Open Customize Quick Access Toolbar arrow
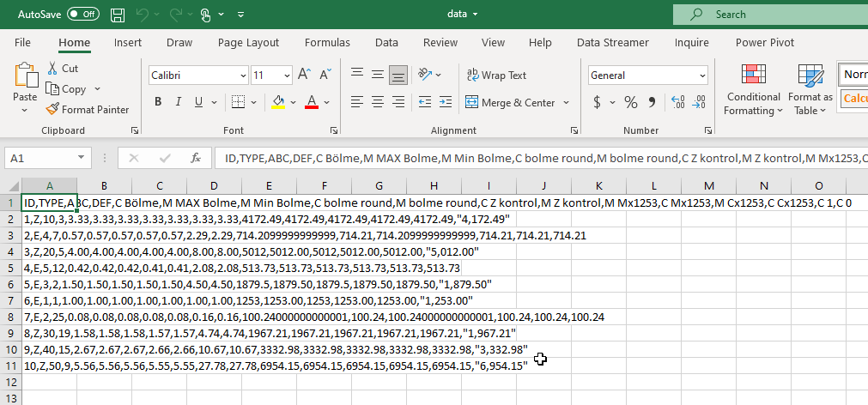Screen dimensions: 868x405 click(240, 15)
